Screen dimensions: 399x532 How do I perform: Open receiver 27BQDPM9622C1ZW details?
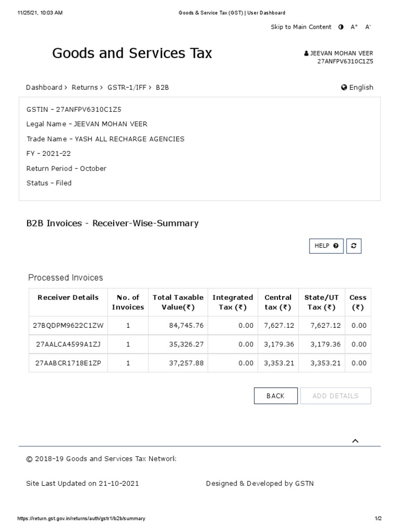pos(68,326)
